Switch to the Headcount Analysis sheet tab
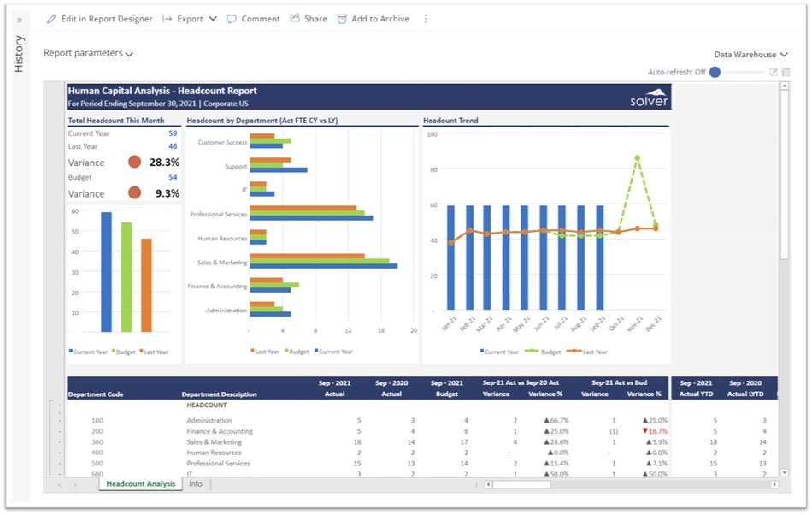 point(141,484)
